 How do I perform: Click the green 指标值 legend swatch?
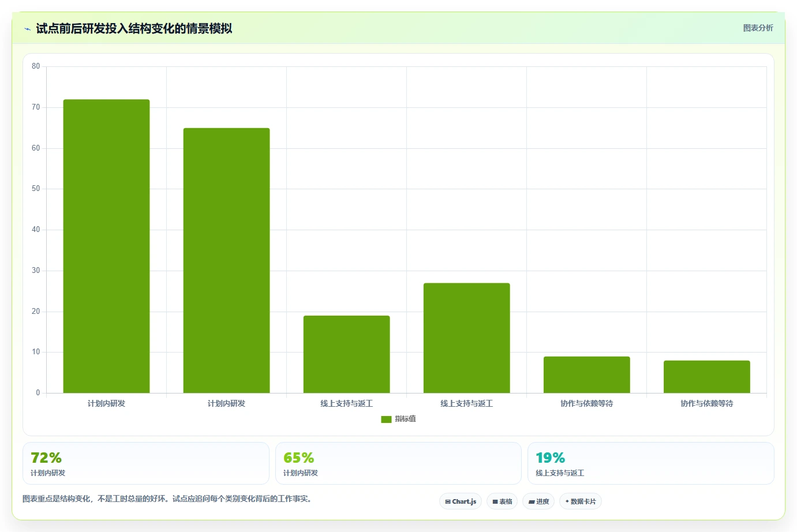click(x=386, y=419)
